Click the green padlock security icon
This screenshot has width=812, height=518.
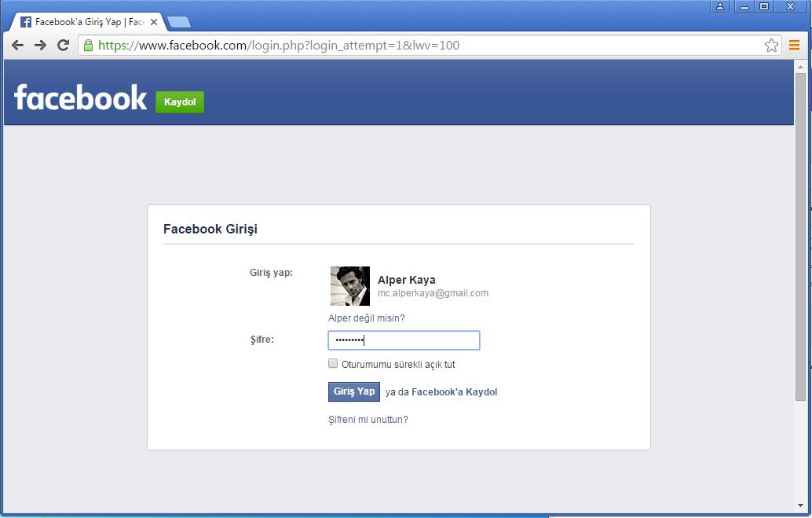point(88,46)
